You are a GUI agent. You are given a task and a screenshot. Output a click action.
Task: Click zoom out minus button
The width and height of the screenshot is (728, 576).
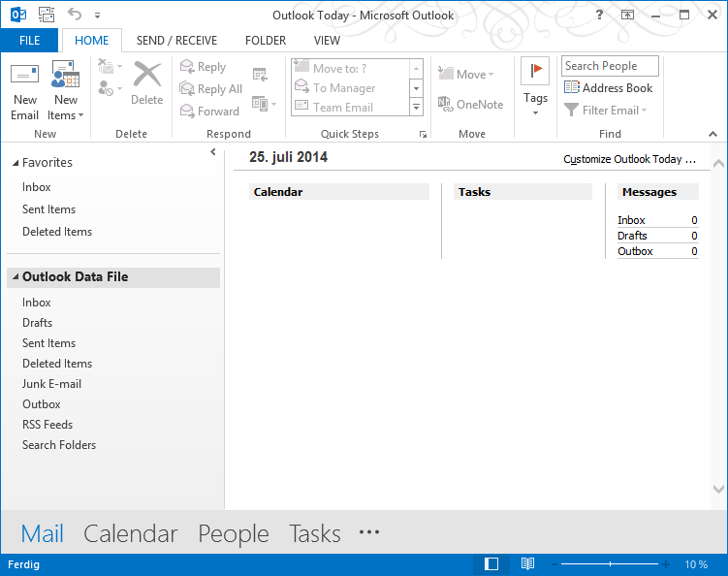(x=554, y=564)
